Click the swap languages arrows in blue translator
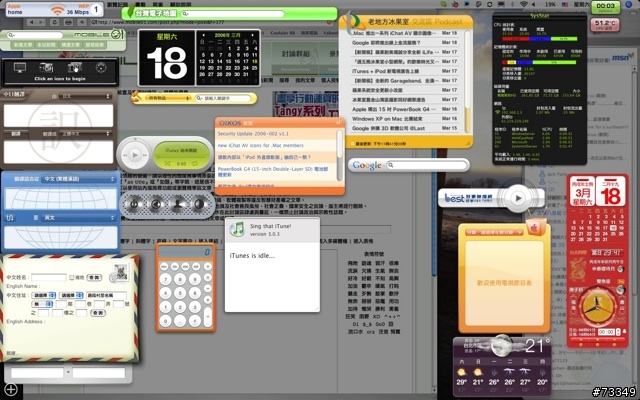 pos(10,218)
